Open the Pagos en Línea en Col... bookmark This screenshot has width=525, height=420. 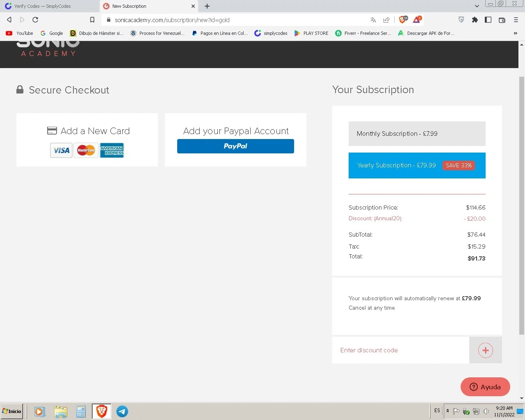coord(219,33)
